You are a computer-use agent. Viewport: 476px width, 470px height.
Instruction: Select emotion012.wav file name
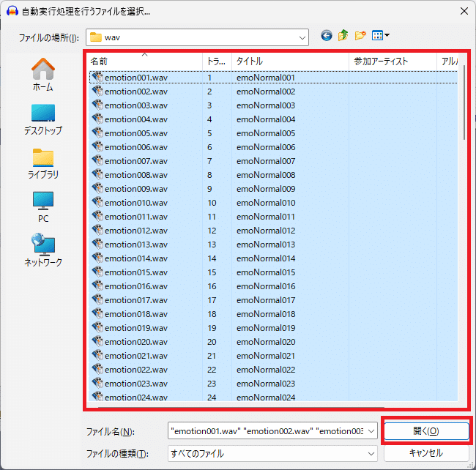[136, 231]
